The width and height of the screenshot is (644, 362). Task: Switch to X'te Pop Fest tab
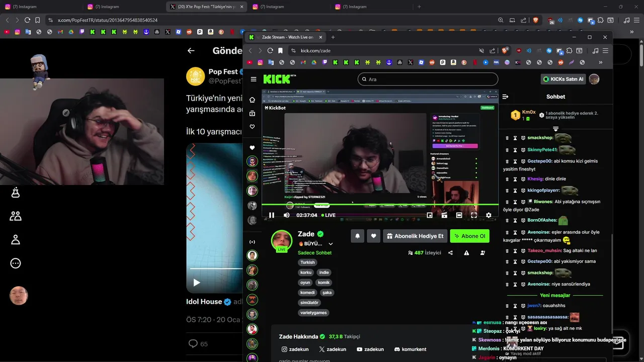pos(206,7)
